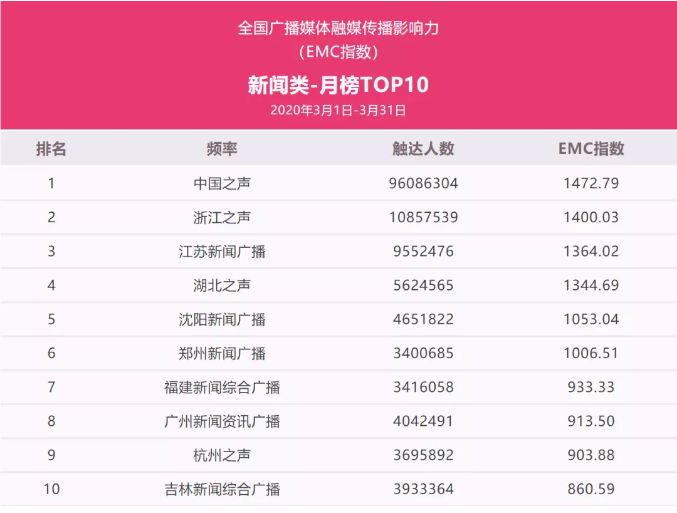Click the 郑州新闻广播 entry
Viewport: 677px width, 513px height.
click(222, 353)
